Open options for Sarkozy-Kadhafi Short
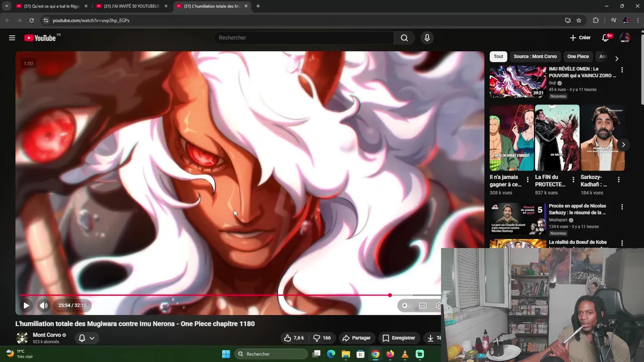This screenshot has width=644, height=362. tap(618, 180)
